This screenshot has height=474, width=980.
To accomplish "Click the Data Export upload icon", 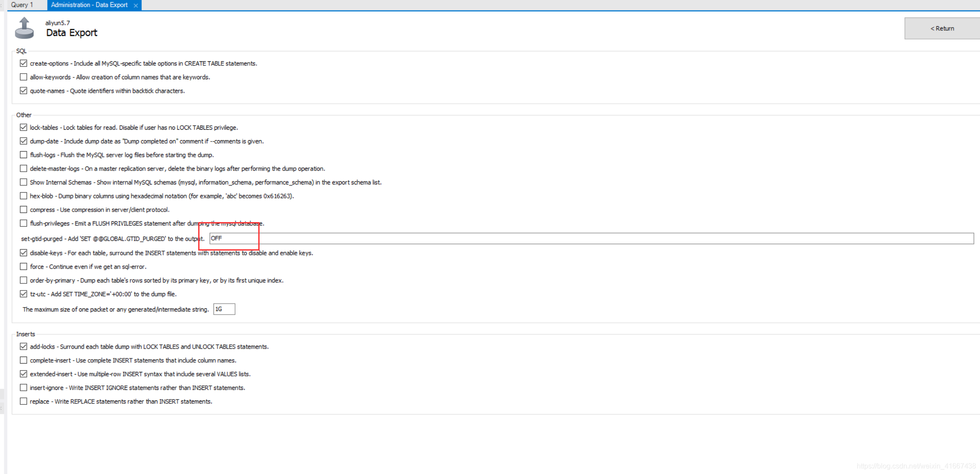I will pos(24,28).
